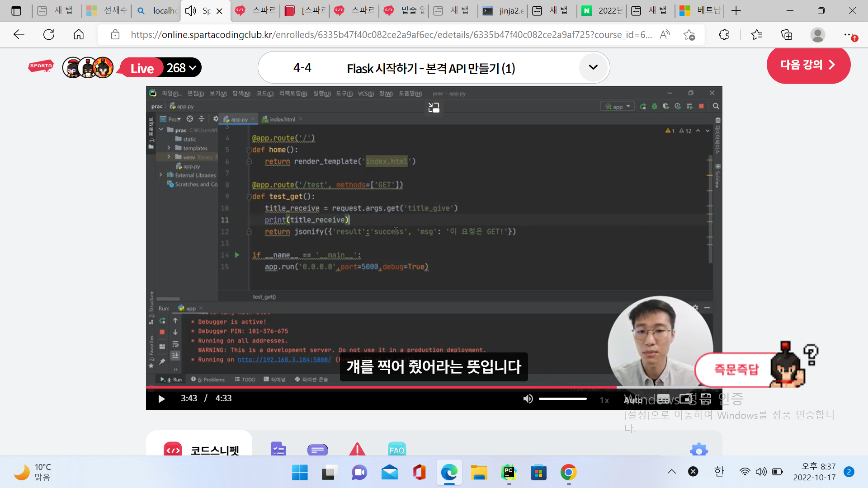This screenshot has height=488, width=868.
Task: Open the 파이썬 콘솔 tool window
Action: 311,380
